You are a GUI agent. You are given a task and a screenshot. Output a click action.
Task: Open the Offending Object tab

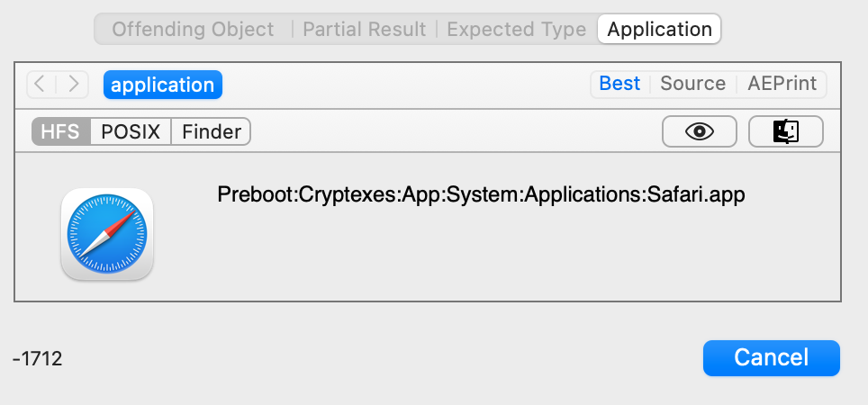point(193,29)
